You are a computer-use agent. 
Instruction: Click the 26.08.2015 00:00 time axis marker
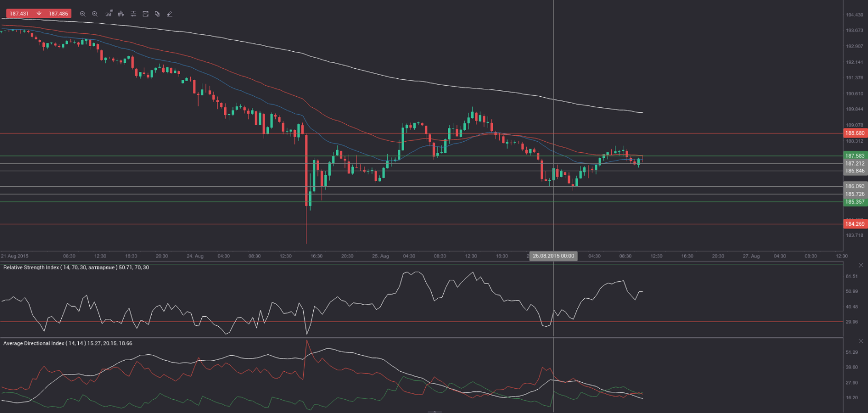coord(553,256)
